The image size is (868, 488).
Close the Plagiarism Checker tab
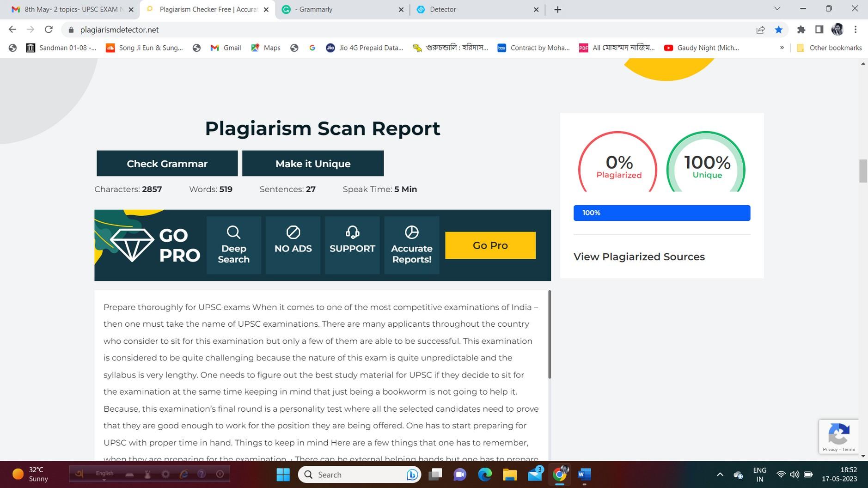266,9
